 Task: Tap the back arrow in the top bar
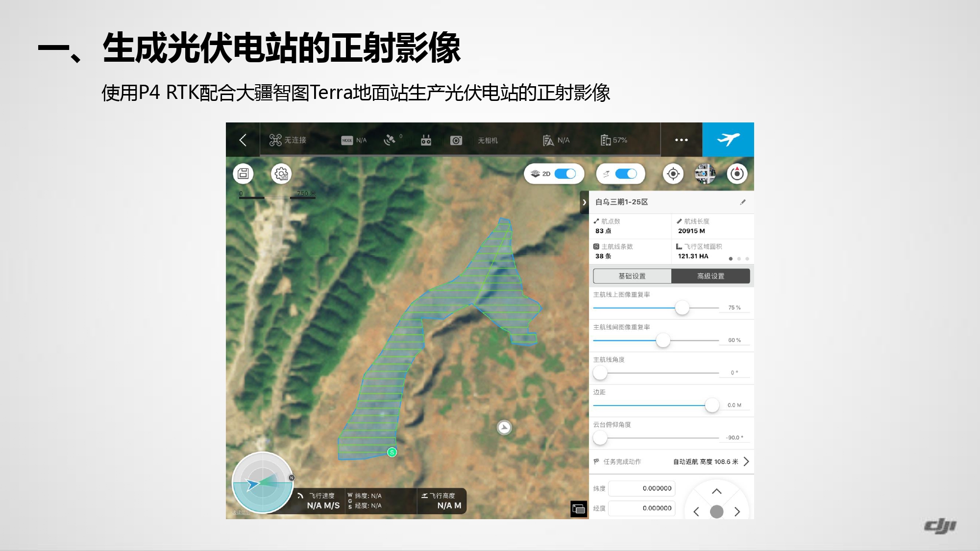(x=243, y=140)
